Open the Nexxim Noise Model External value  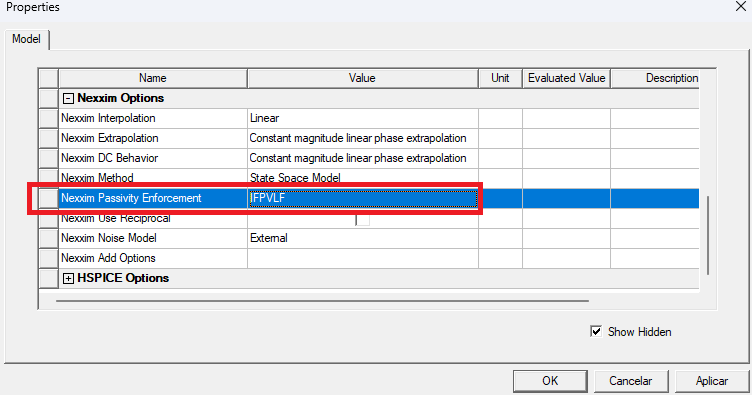pyautogui.click(x=363, y=238)
